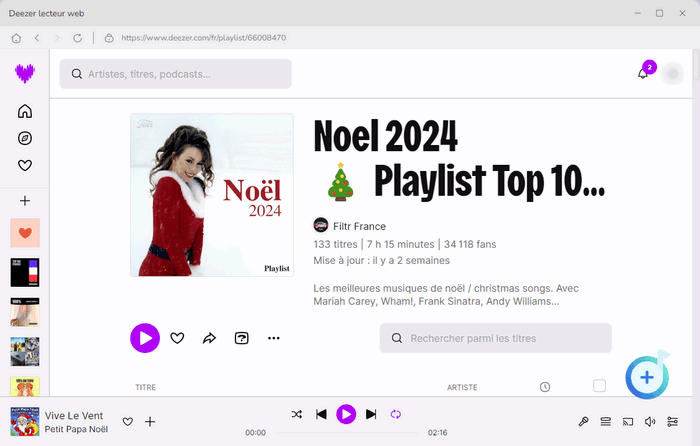The height and width of the screenshot is (446, 700).
Task: Open the street photo playlist thumbnail
Action: [x=25, y=351]
